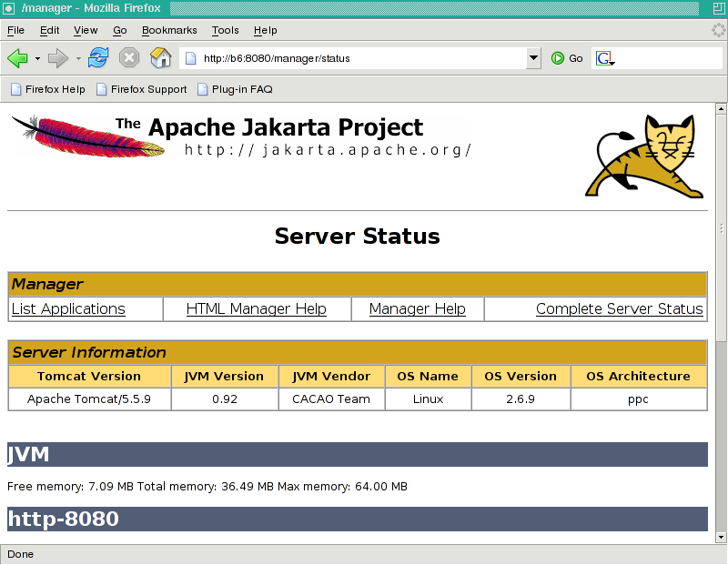This screenshot has height=565, width=728.
Task: Click the page icon in address bar
Action: click(x=190, y=58)
